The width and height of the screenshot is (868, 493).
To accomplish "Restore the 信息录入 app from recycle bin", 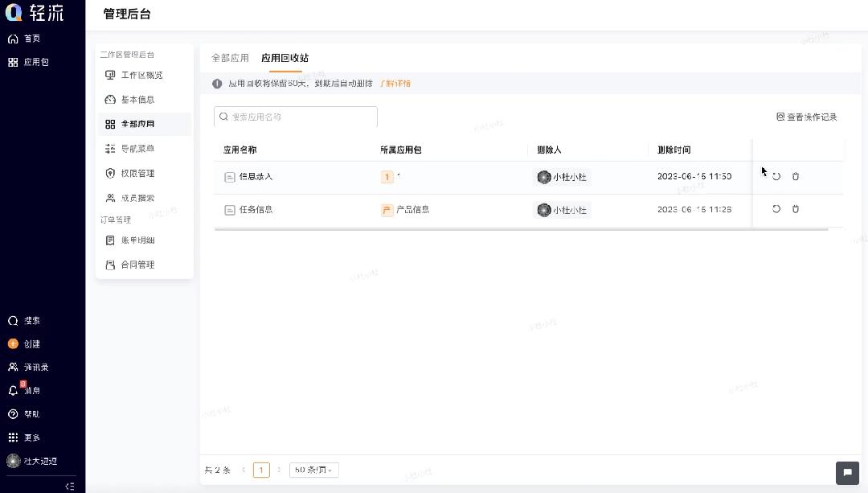I will click(x=776, y=176).
